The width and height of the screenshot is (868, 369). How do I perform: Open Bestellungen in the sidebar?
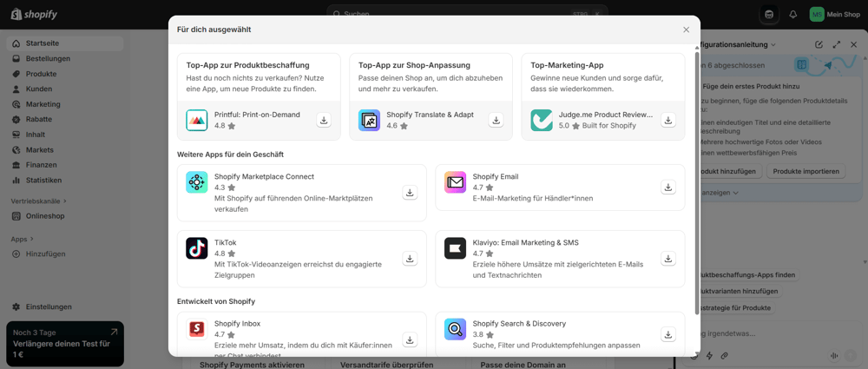pos(48,59)
